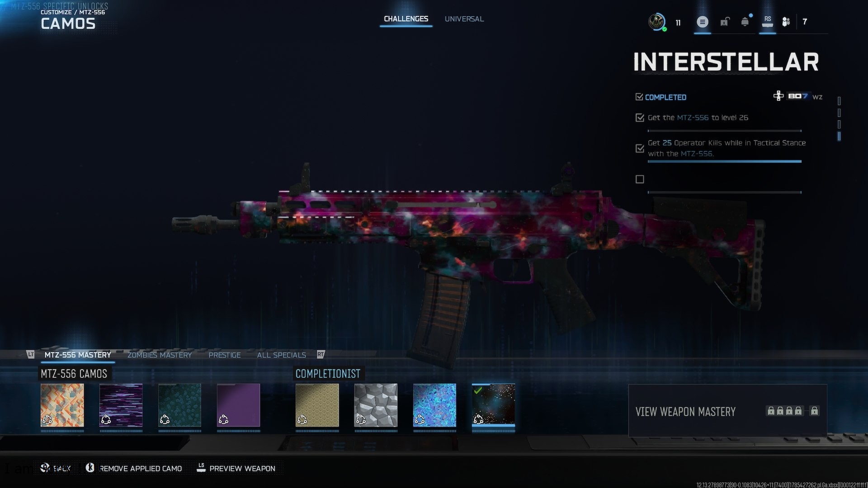868x488 pixels.
Task: Click the RS stick icon in the top bar
Action: coord(768,21)
